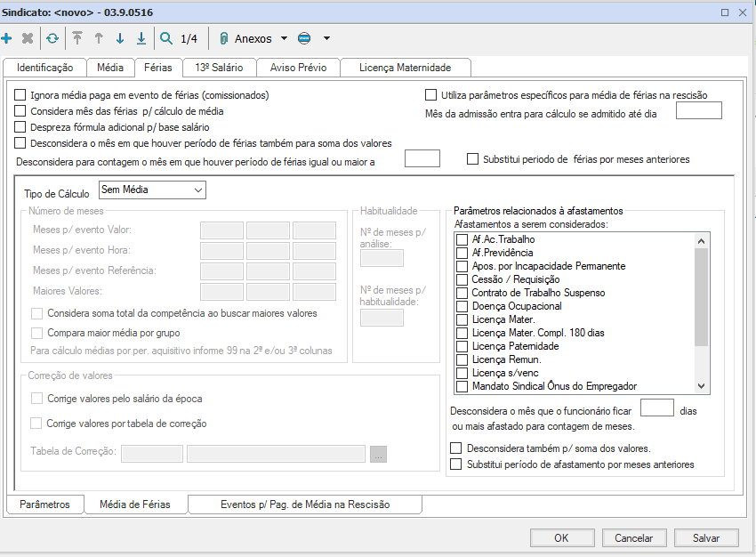Enable Considera mês das férias p/ cálculo
Image resolution: width=756 pixels, height=557 pixels.
pos(20,111)
